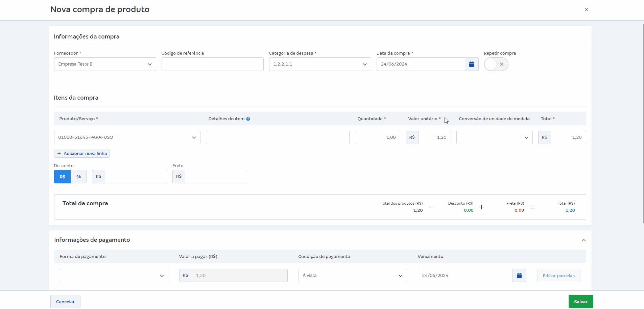The height and width of the screenshot is (309, 644).
Task: Open the Vencimento calendar picker
Action: click(519, 276)
